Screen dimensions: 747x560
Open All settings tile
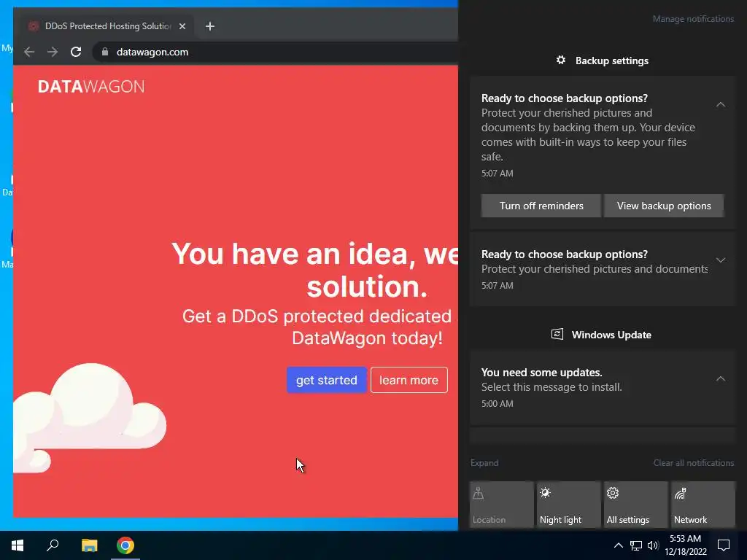point(636,505)
